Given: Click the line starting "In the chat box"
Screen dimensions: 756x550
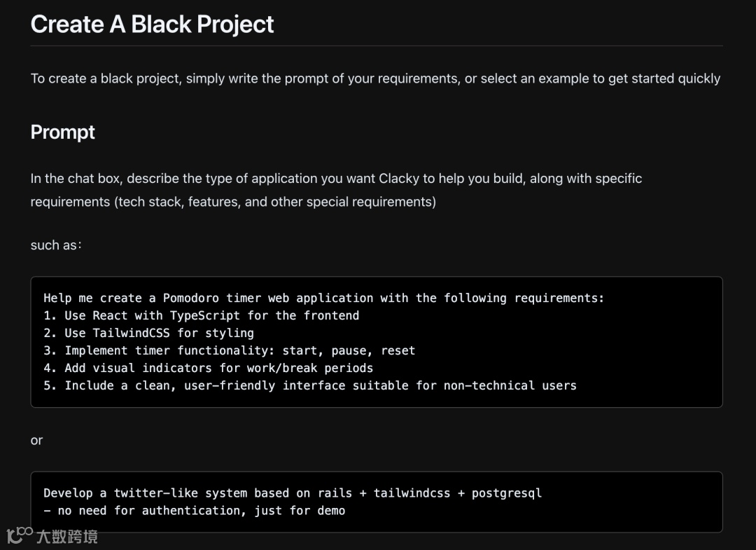Looking at the screenshot, I should click(x=336, y=178).
